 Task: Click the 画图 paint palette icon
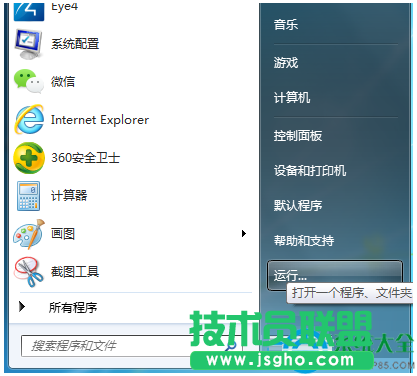click(x=29, y=234)
